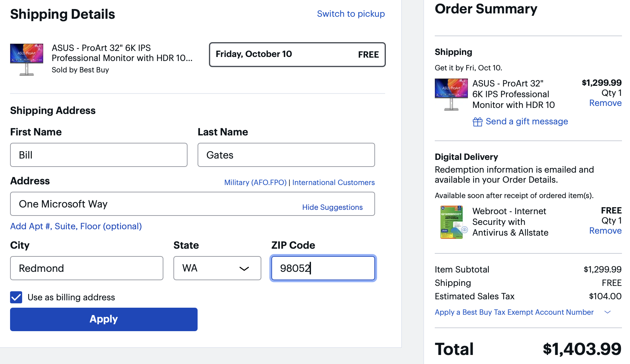This screenshot has width=630, height=364.
Task: Click Hide Suggestions in the address field
Action: pyautogui.click(x=332, y=207)
